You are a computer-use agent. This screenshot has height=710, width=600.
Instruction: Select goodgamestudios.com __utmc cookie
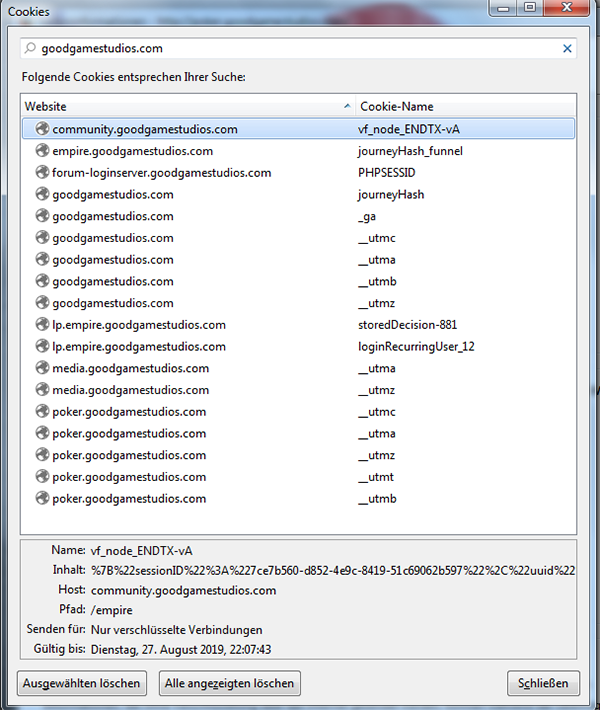[298, 238]
